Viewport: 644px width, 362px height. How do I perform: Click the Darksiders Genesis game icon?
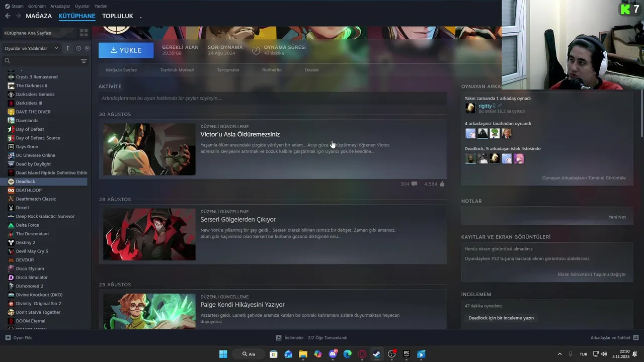pos(11,95)
